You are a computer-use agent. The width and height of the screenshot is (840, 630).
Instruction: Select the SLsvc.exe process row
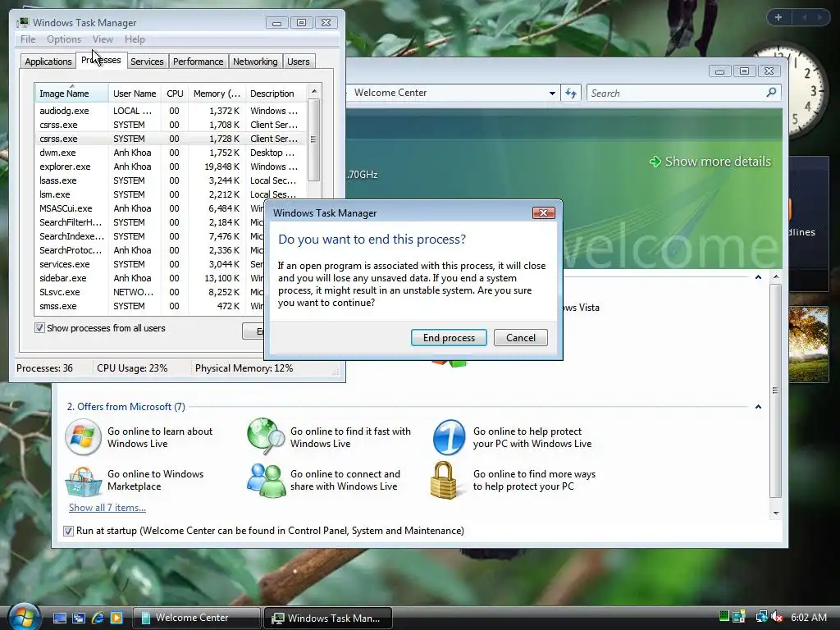point(150,292)
